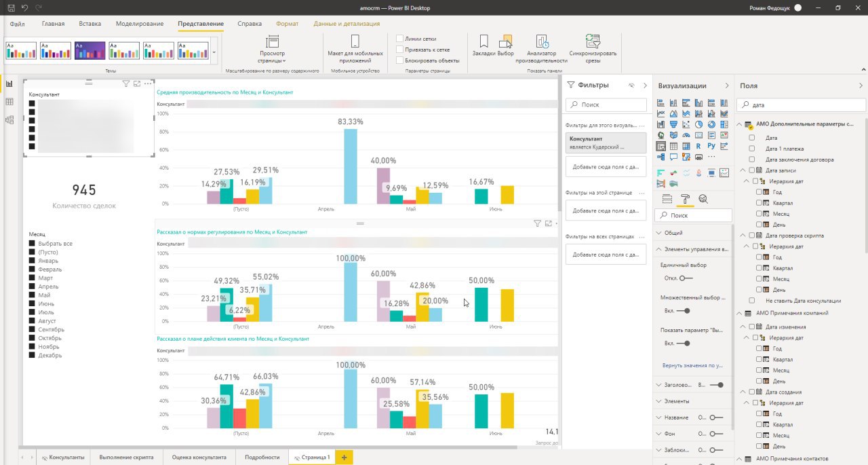Click the Поиск box in Filters pane
The height and width of the screenshot is (465, 868).
[606, 105]
